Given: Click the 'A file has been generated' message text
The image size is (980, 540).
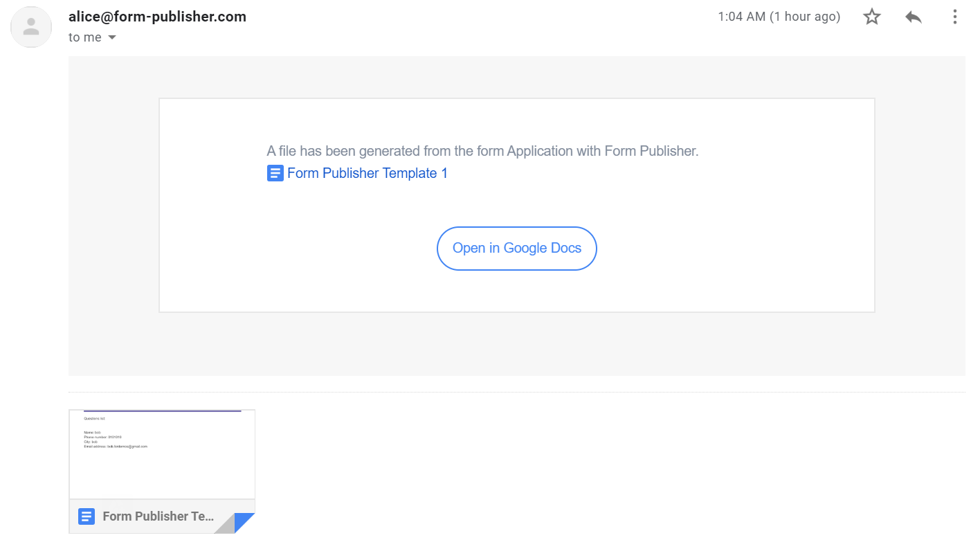Looking at the screenshot, I should (483, 151).
